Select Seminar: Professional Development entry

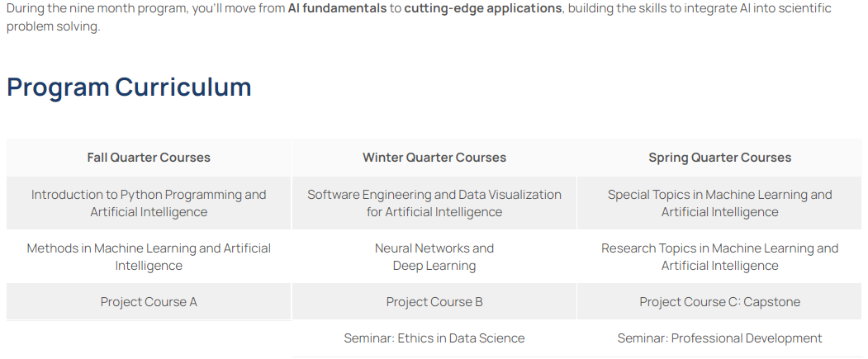click(x=719, y=338)
